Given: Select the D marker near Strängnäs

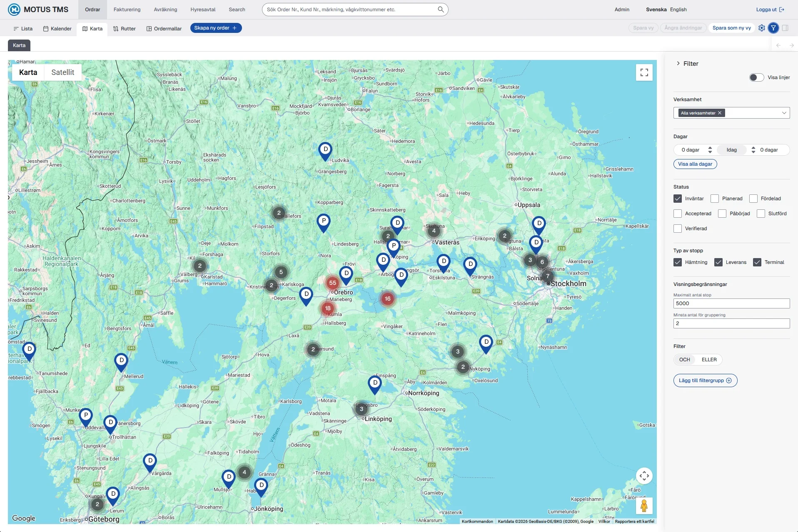Looking at the screenshot, I should coord(470,266).
